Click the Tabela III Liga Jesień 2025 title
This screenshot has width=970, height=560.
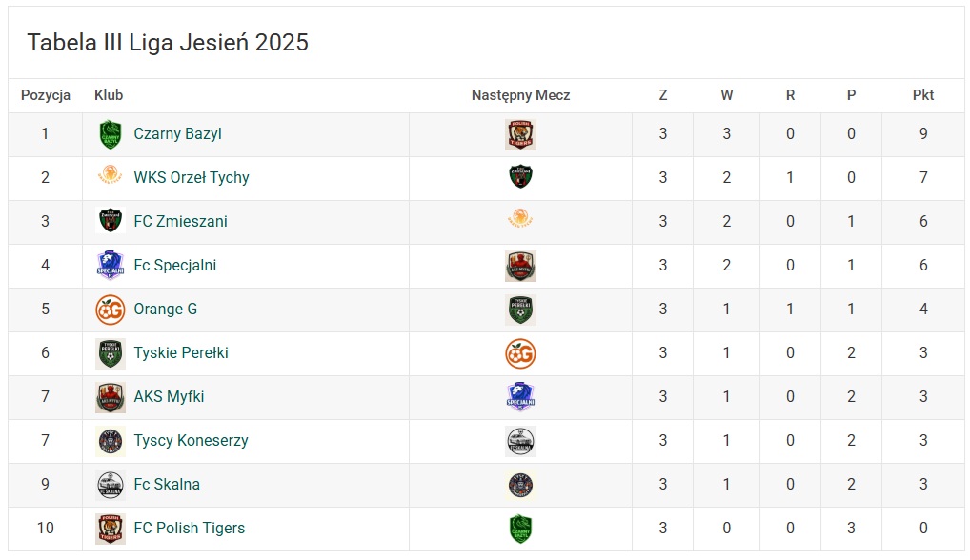168,43
